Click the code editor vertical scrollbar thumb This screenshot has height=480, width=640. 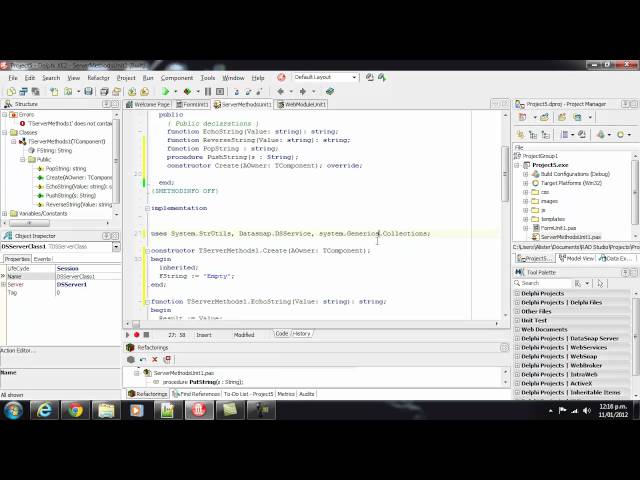pos(505,173)
